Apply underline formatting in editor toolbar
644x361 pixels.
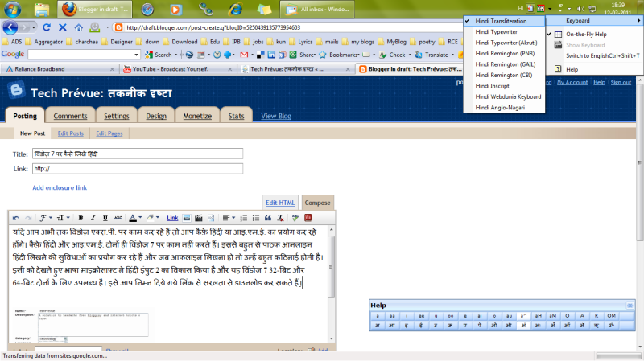(x=105, y=218)
